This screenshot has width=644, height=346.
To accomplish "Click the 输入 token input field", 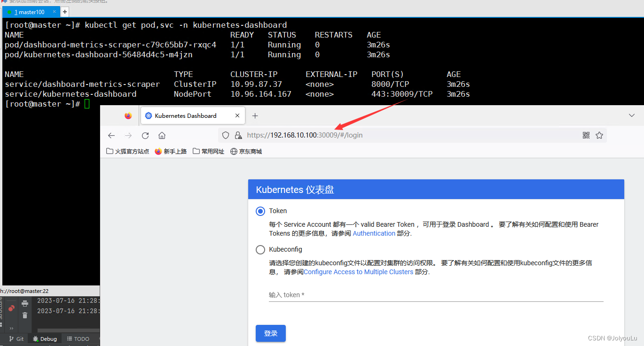I will point(436,295).
